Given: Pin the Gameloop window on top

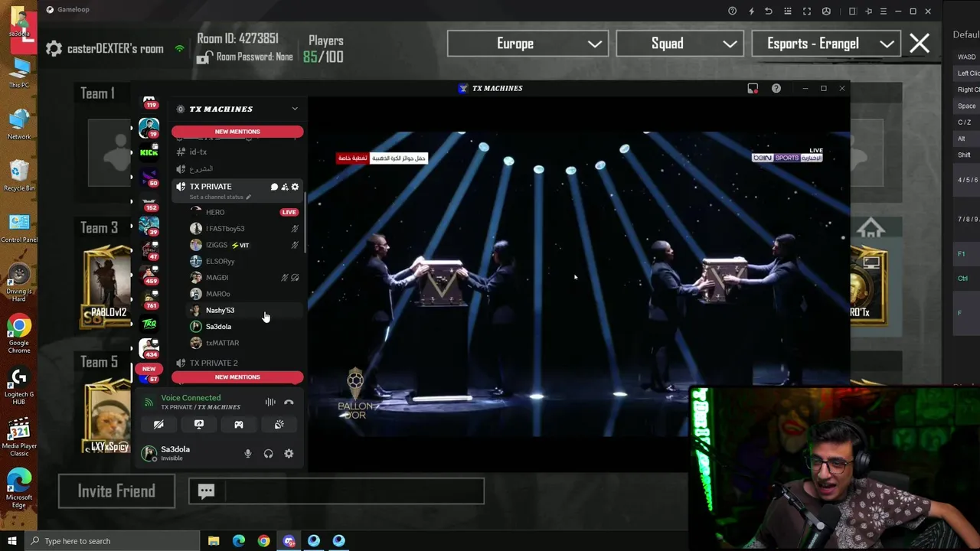Looking at the screenshot, I should click(868, 11).
